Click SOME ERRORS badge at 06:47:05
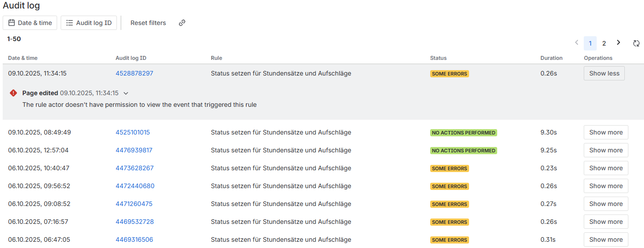 449,240
